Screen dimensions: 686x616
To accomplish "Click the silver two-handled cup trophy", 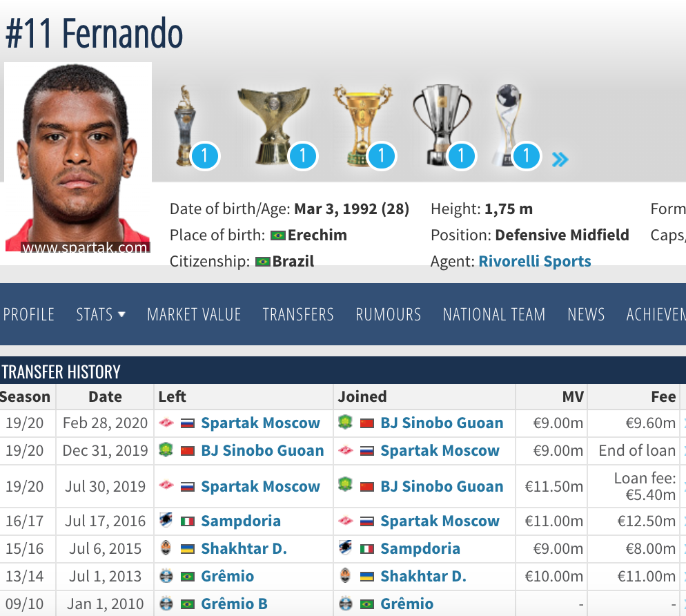I will tap(442, 125).
